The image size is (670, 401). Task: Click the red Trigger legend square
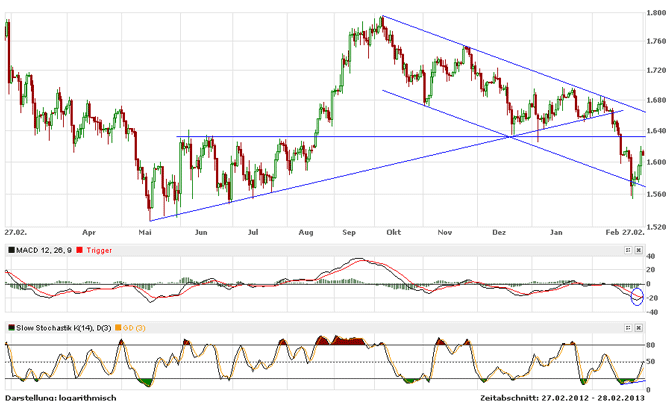click(79, 249)
